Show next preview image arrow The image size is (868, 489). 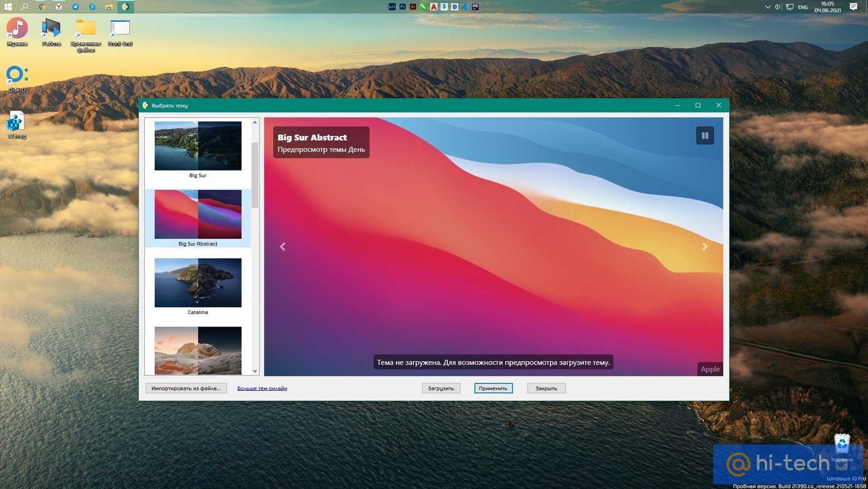pos(704,246)
